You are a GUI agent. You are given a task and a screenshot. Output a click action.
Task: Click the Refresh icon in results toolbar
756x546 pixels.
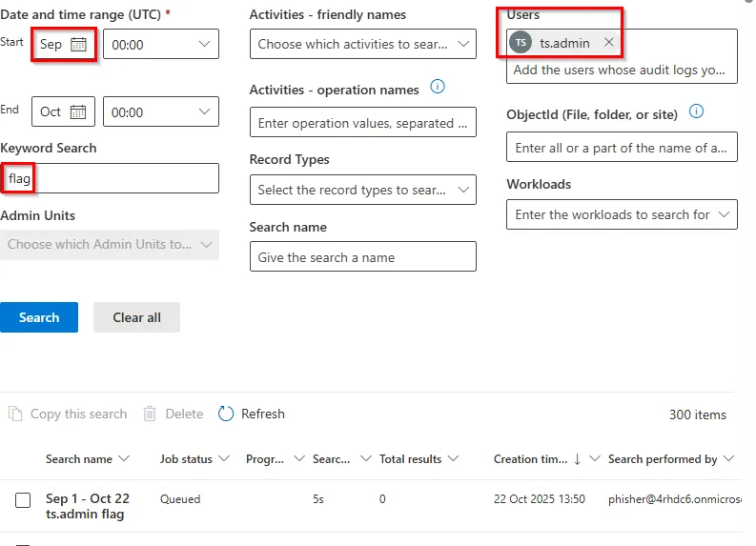click(x=226, y=414)
